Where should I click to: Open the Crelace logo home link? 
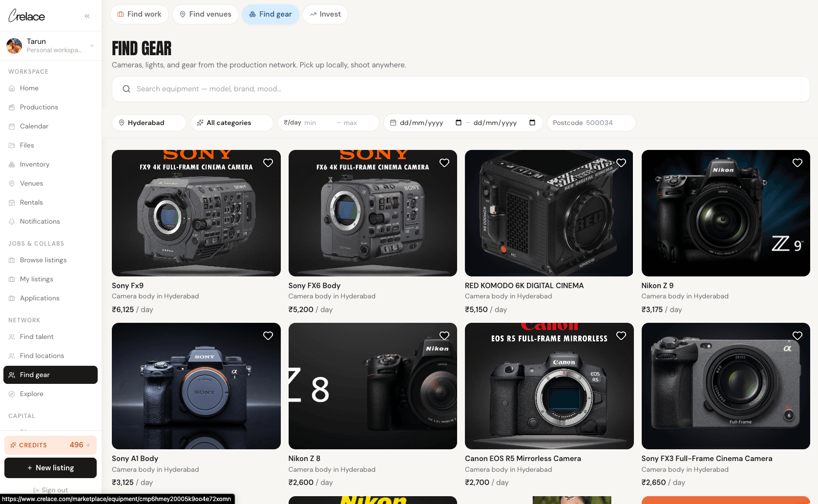(27, 16)
